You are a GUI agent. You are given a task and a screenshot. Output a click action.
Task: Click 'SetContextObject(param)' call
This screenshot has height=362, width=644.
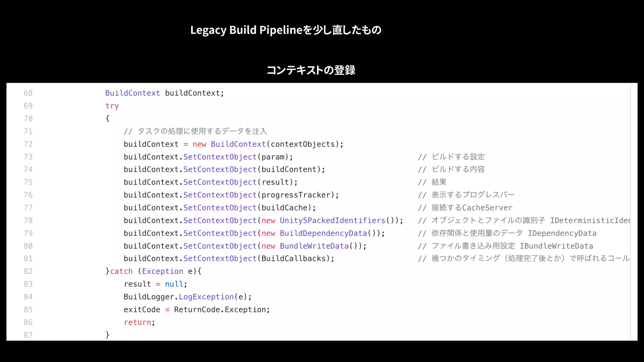tap(236, 157)
